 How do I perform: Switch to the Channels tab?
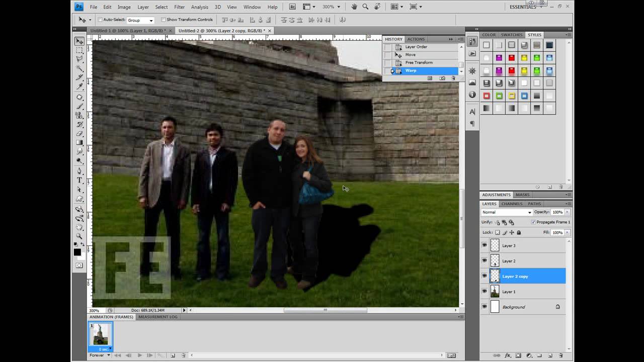(x=512, y=204)
